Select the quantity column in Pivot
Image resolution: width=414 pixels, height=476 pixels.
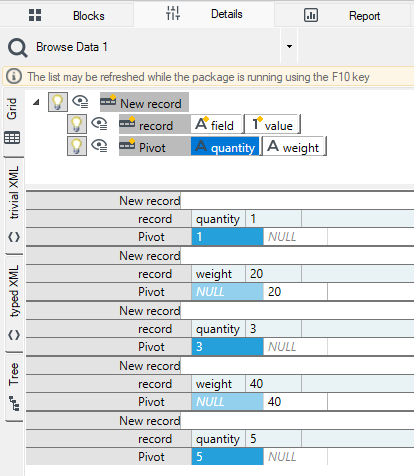pyautogui.click(x=225, y=146)
